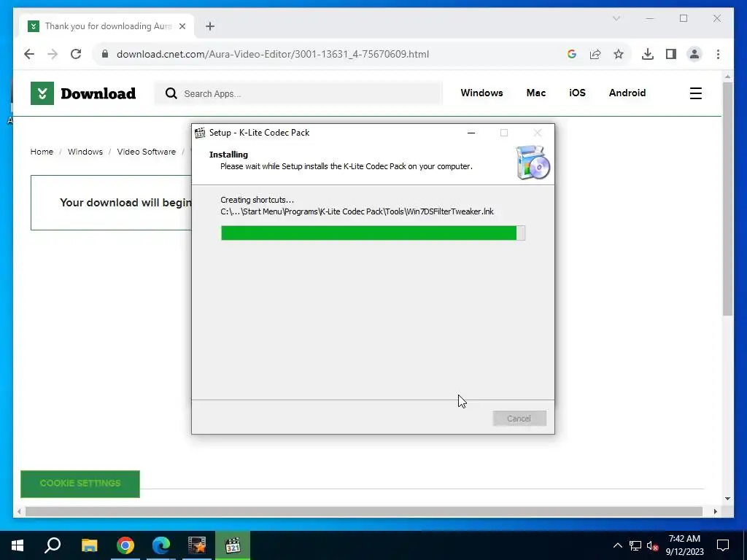Screen dimensions: 747x560
Task: Click the search magnifier on CNET
Action: point(171,93)
